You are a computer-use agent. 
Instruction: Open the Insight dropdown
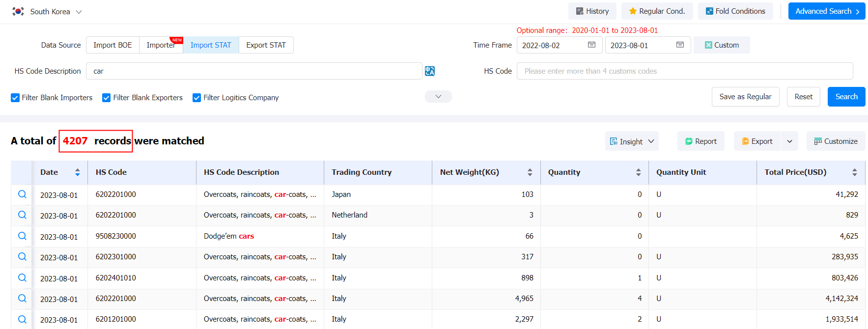click(632, 141)
